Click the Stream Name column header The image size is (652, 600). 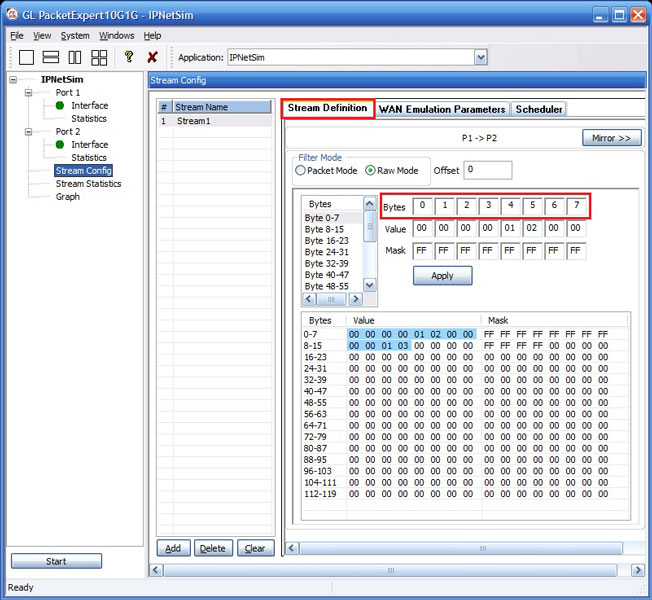pyautogui.click(x=222, y=107)
